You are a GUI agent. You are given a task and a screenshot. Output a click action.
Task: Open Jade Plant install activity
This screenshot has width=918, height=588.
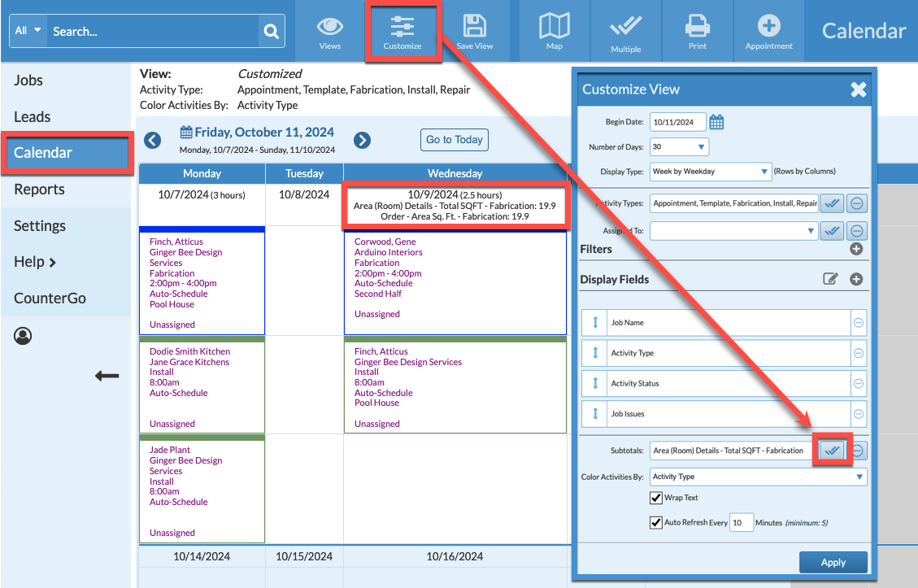click(x=202, y=490)
